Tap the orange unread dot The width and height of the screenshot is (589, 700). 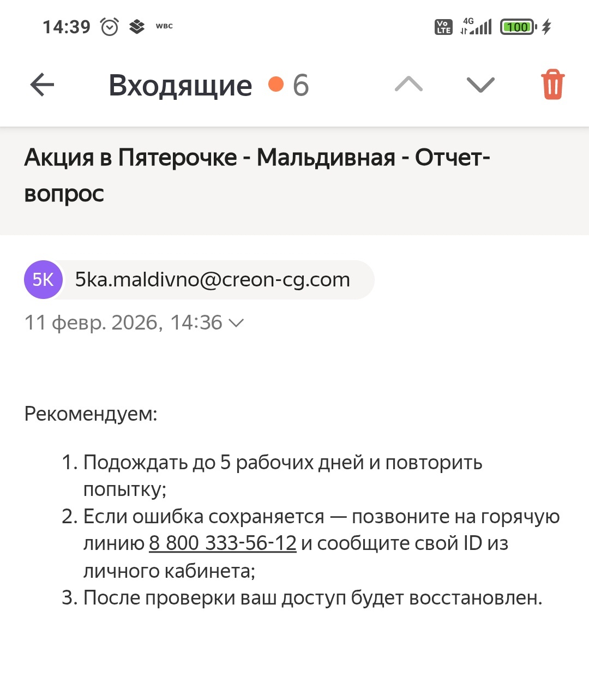click(x=276, y=85)
